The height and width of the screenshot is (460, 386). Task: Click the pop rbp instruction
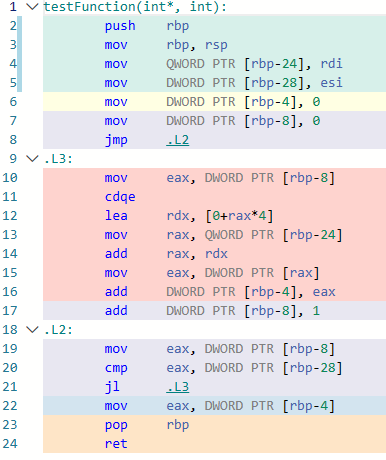pos(147,425)
